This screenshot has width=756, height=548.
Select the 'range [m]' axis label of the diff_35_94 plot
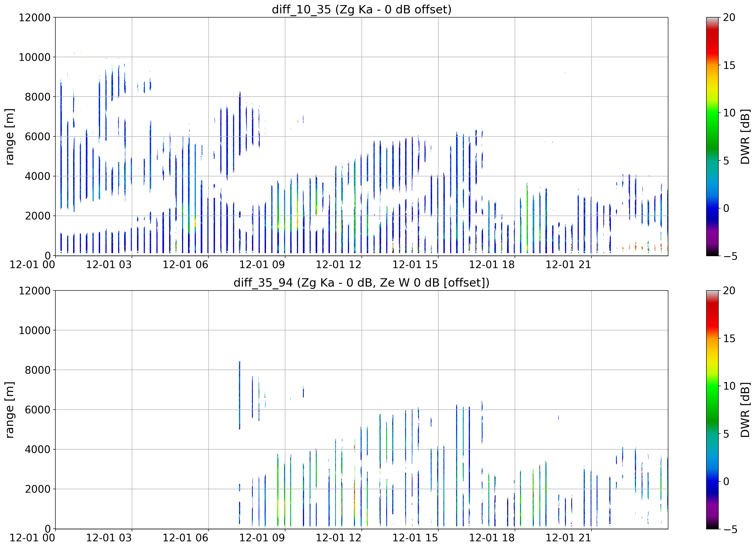[x=10, y=410]
